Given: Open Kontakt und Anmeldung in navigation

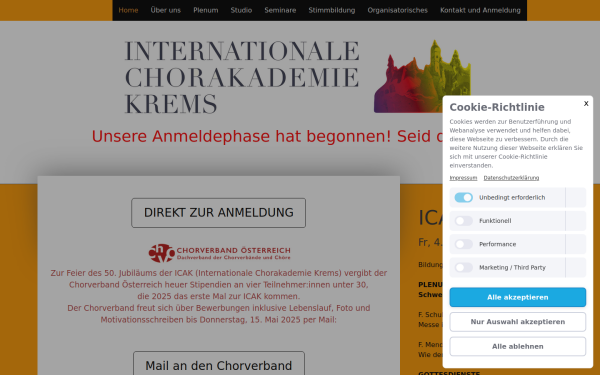Looking at the screenshot, I should click(480, 10).
